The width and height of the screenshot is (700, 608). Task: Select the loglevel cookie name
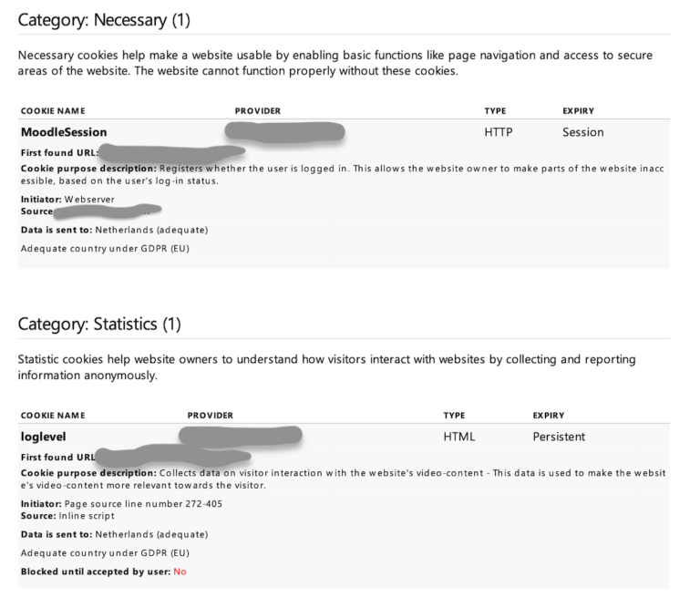(x=44, y=437)
